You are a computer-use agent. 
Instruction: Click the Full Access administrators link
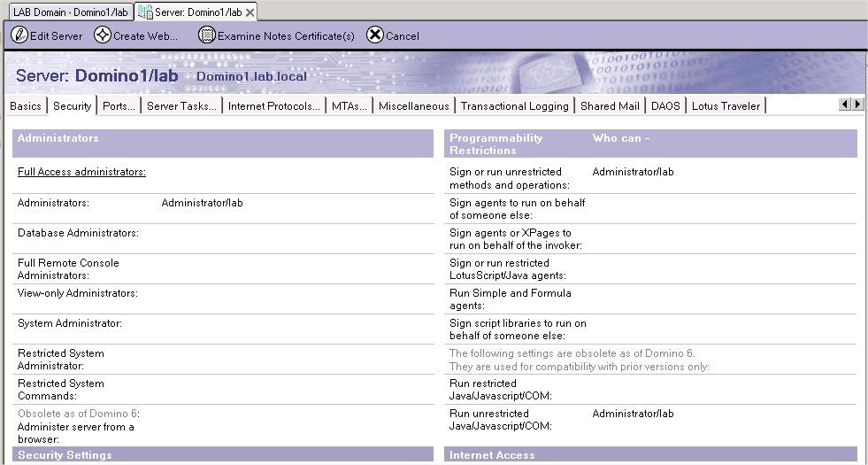[x=81, y=172]
